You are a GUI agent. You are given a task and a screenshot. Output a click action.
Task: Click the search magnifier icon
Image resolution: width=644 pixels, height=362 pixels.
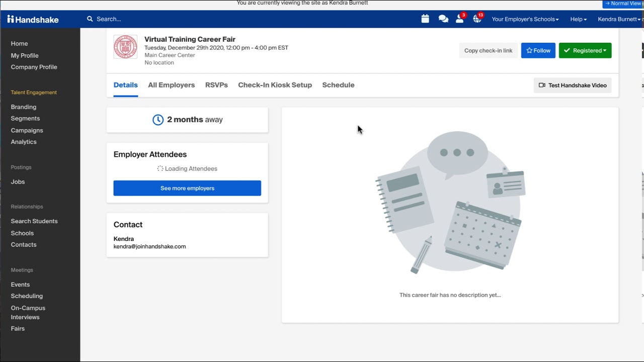coord(90,19)
